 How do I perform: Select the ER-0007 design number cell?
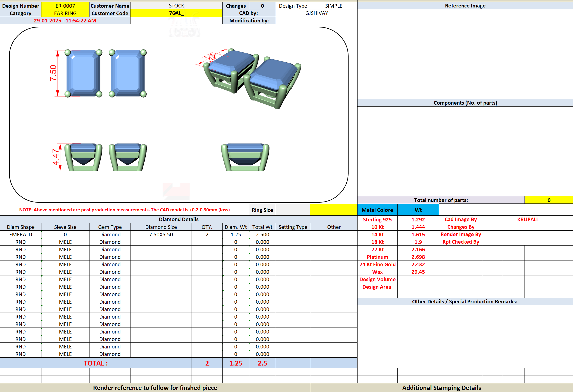click(x=65, y=6)
